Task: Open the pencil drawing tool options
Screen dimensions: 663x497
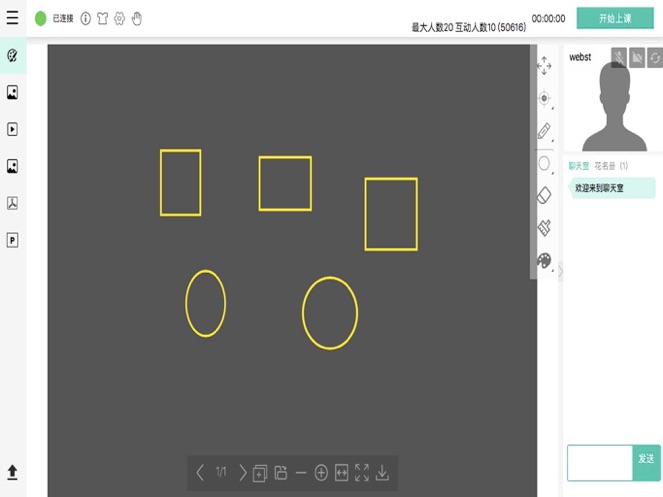Action: click(x=545, y=131)
